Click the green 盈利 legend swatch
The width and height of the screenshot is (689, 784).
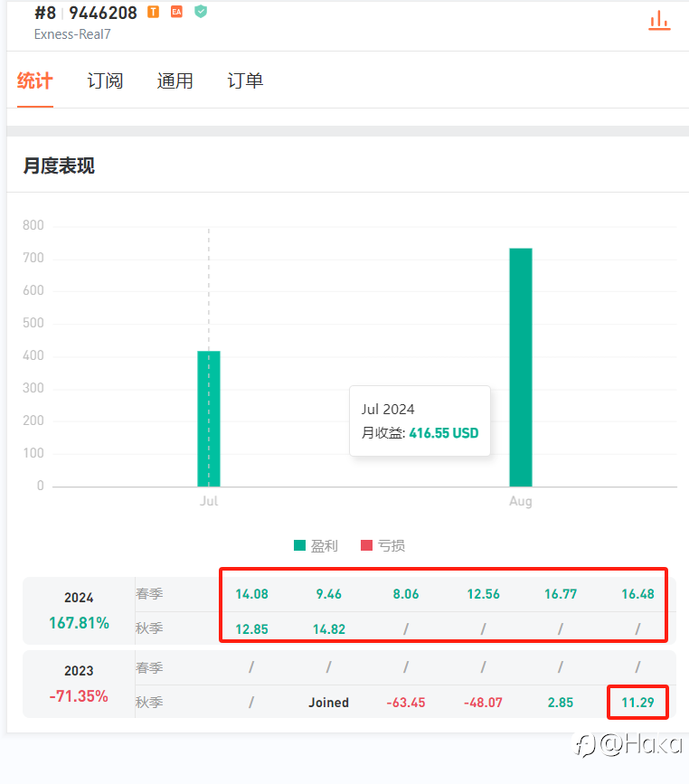coord(299,545)
